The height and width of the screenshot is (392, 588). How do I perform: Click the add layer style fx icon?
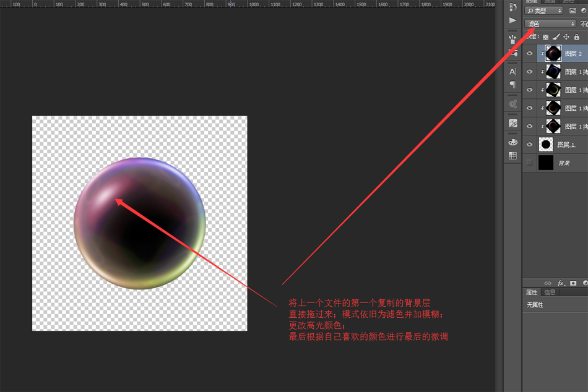pos(561,283)
